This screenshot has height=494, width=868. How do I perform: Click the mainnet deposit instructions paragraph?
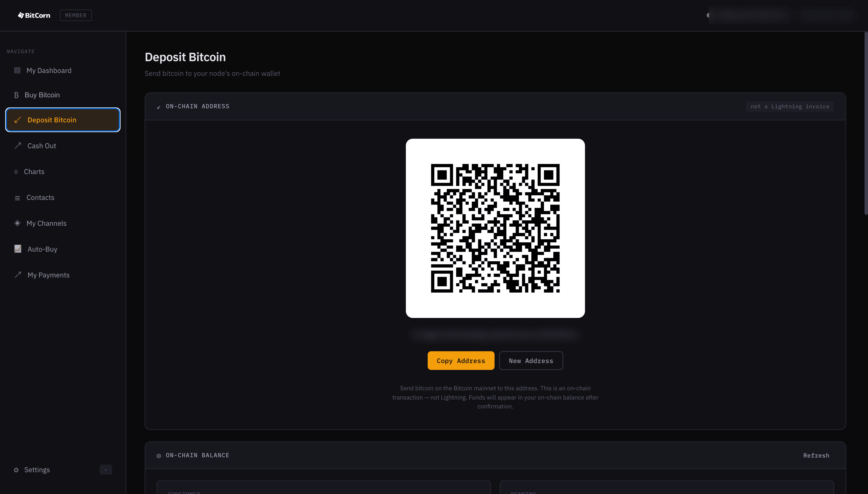pos(495,397)
